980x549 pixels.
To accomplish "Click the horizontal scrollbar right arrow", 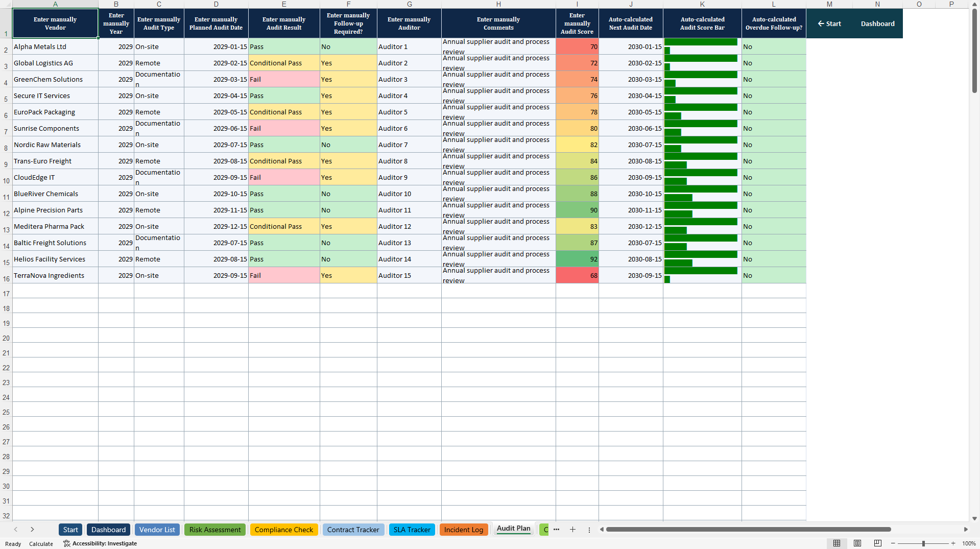I will (966, 530).
